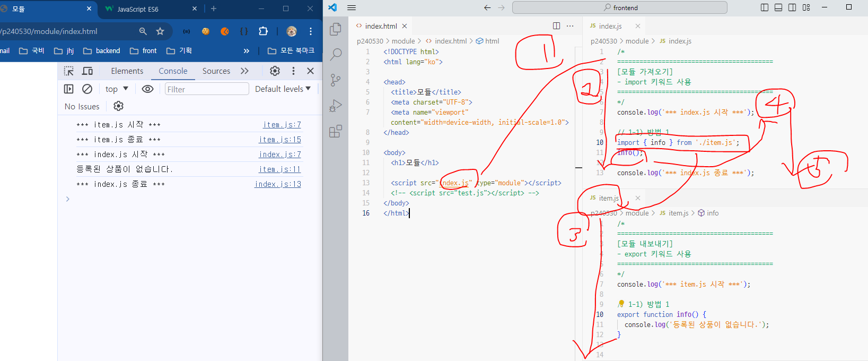Switch to the DevTools Console tab
This screenshot has height=361, width=868.
(x=173, y=71)
